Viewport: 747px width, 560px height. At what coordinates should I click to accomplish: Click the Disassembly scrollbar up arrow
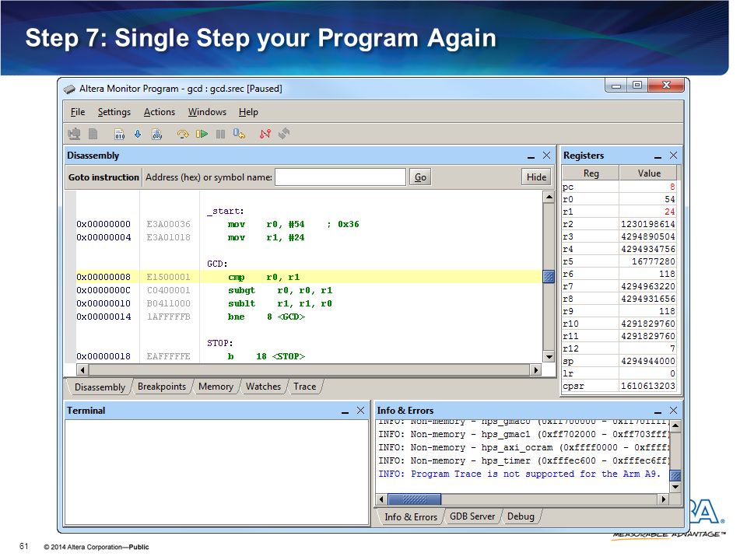click(x=549, y=197)
